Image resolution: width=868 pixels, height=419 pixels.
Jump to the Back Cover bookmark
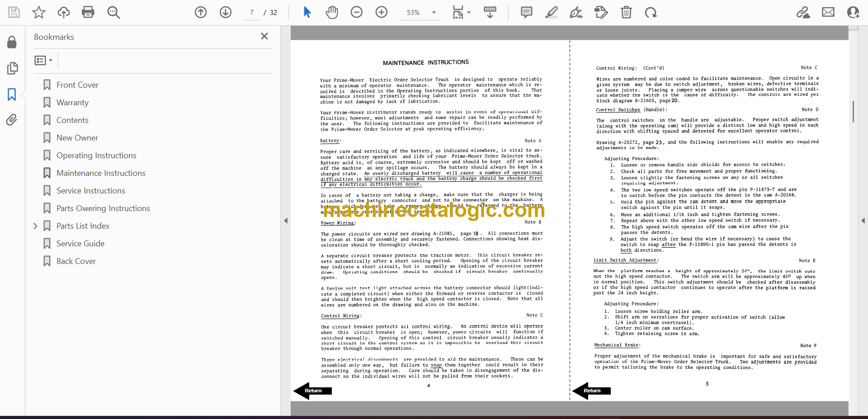76,261
